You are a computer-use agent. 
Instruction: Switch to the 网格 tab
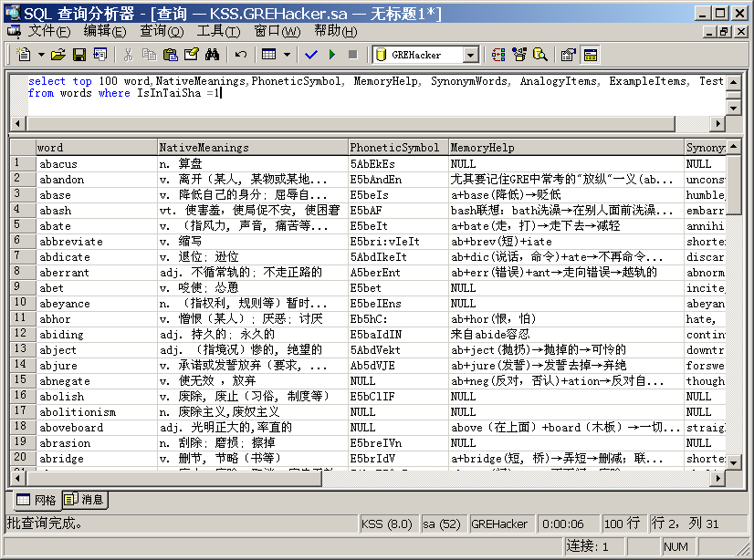click(x=38, y=500)
